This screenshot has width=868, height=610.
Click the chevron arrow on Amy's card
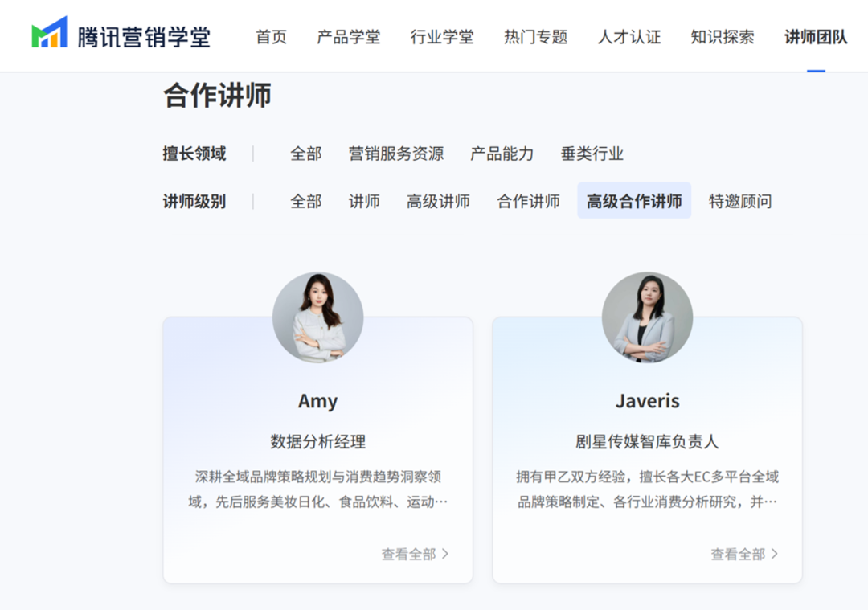tap(445, 554)
